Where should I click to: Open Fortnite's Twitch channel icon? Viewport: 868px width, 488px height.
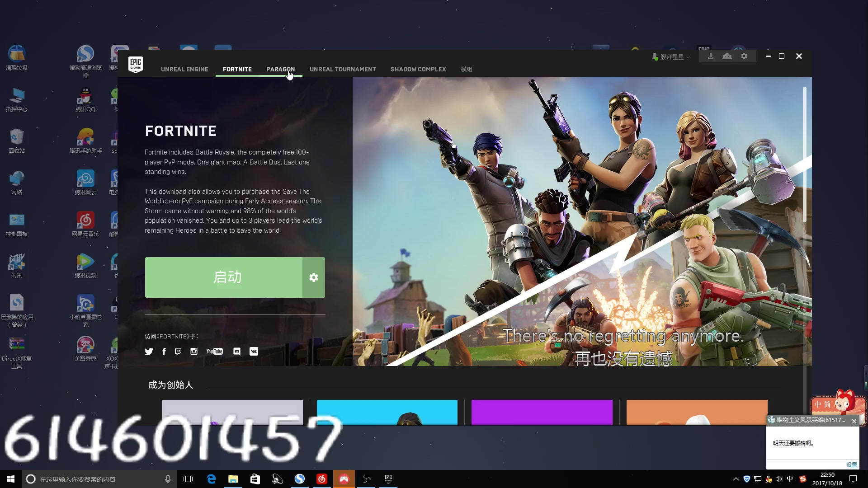(x=178, y=352)
